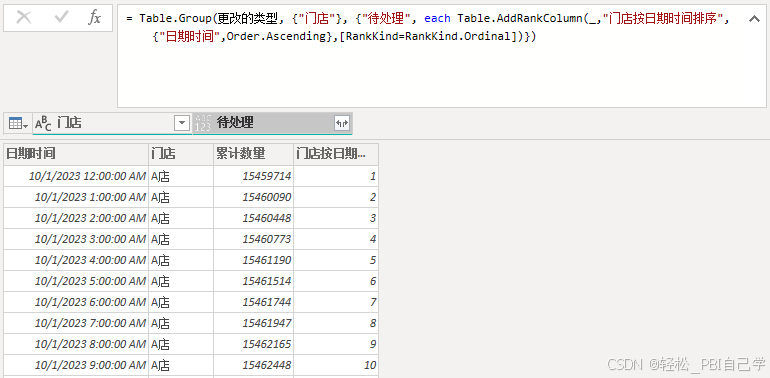This screenshot has width=770, height=378.
Task: Select the cell 10/1/2023 1:00:00 AM
Action: (x=76, y=197)
